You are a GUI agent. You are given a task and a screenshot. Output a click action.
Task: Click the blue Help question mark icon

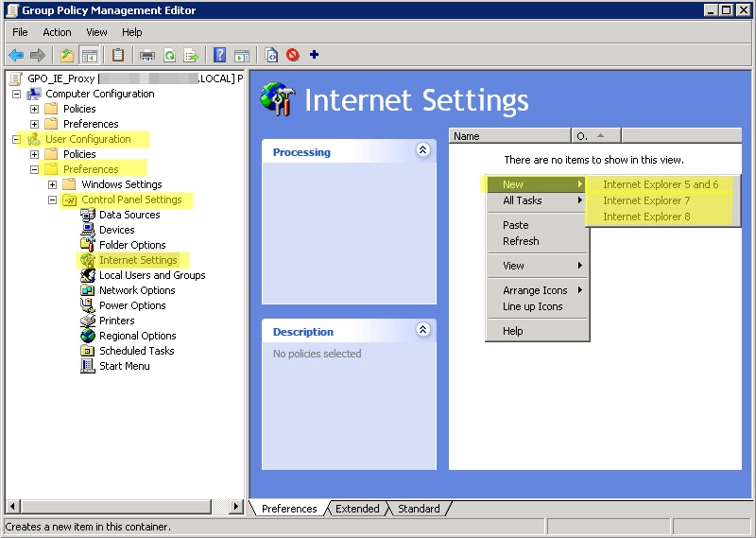pyautogui.click(x=219, y=55)
